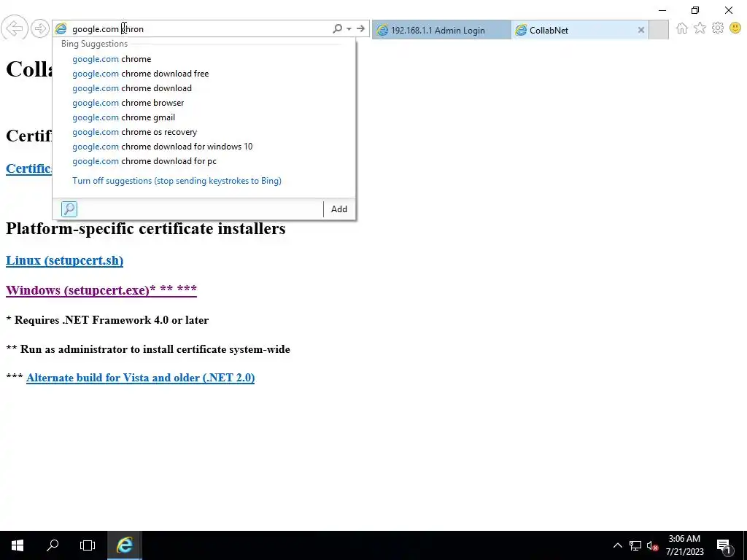Viewport: 747px width, 560px height.
Task: Click the muted volume tray icon
Action: tap(652, 545)
